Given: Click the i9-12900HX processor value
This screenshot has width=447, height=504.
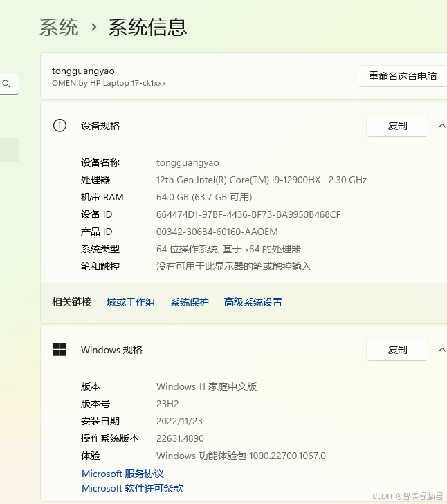Looking at the screenshot, I should pyautogui.click(x=262, y=180).
